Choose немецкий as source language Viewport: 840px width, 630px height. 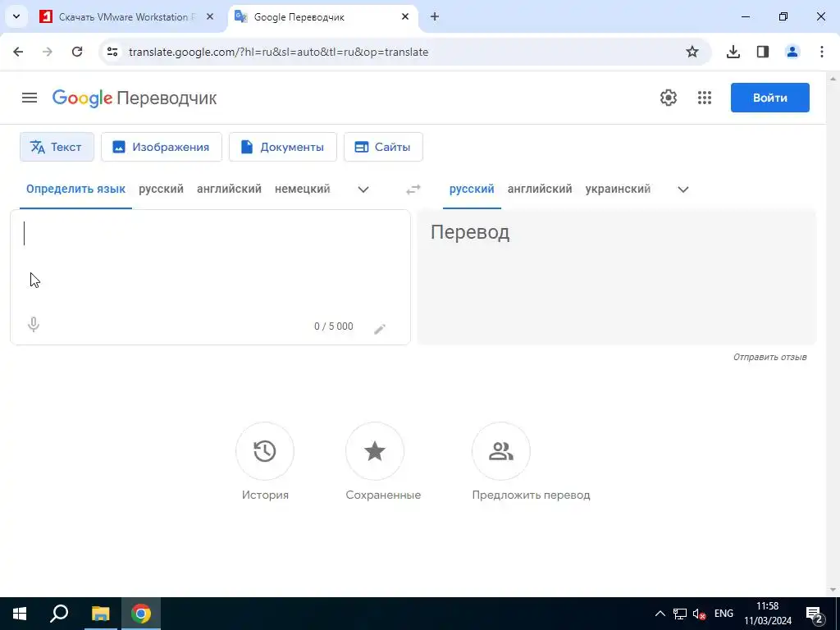[302, 189]
